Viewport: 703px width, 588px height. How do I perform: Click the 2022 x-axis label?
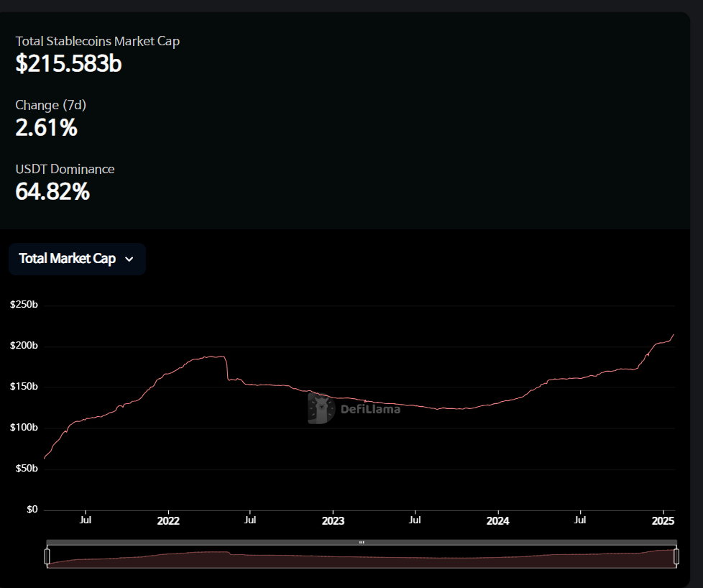(168, 520)
